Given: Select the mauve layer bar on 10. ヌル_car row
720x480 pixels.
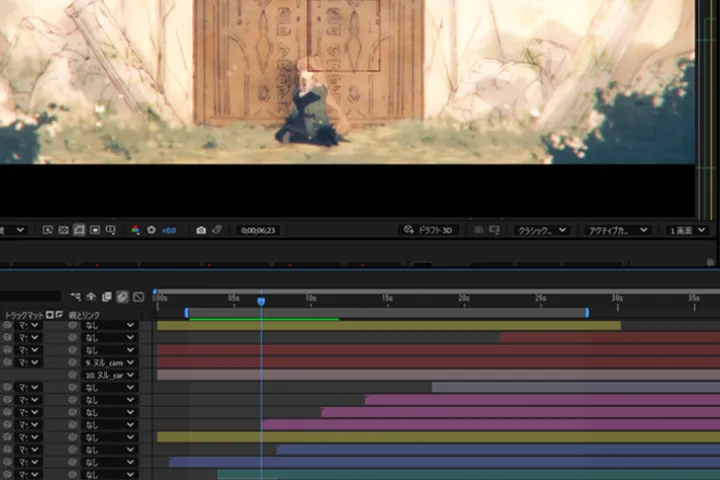Looking at the screenshot, I should (439, 375).
